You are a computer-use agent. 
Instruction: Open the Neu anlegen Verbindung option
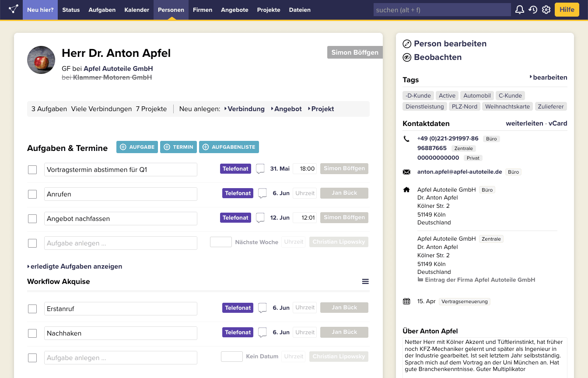245,109
